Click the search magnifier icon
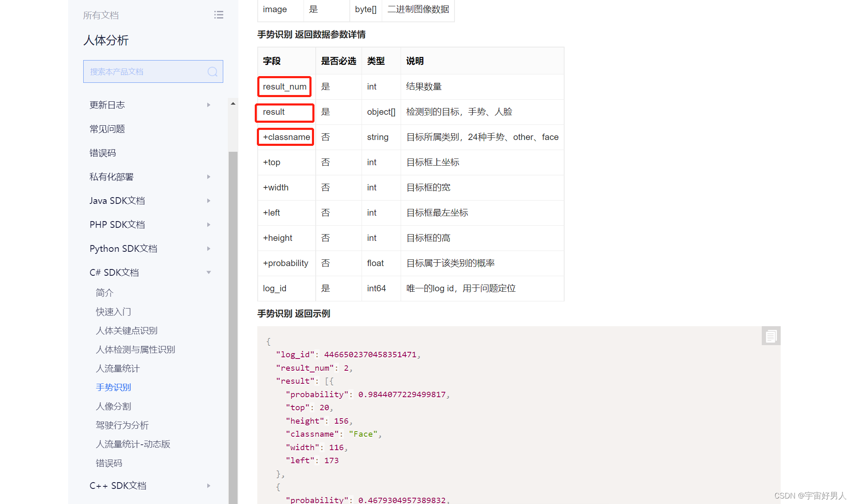 (x=213, y=72)
